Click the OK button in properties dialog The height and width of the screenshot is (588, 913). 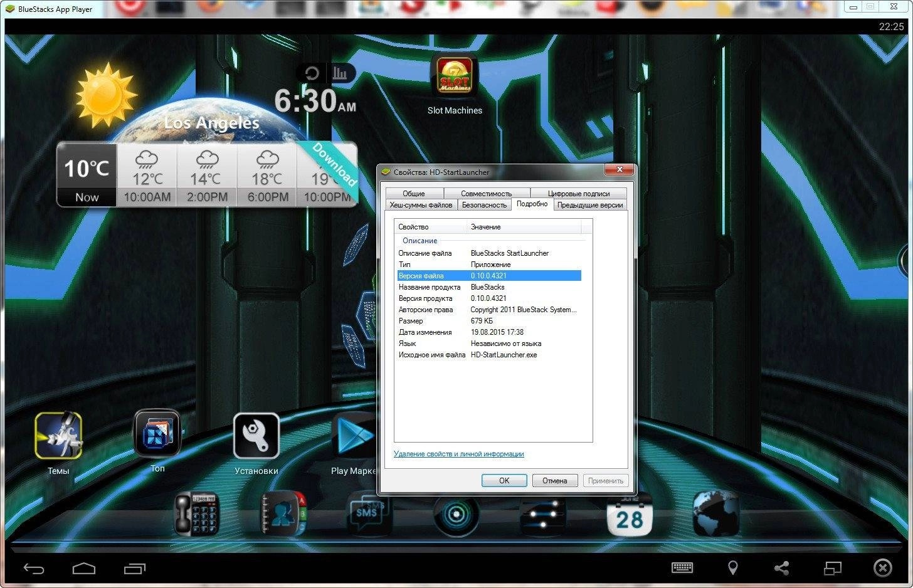pos(504,481)
